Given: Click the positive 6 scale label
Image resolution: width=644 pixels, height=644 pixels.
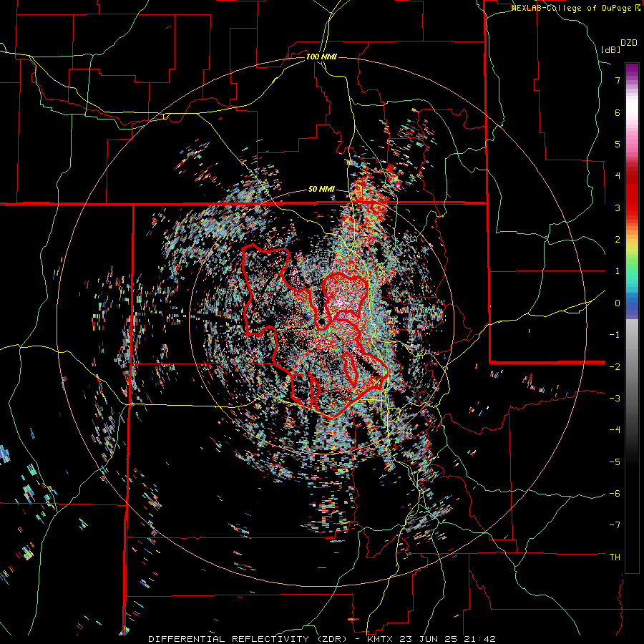Looking at the screenshot, I should [x=618, y=112].
